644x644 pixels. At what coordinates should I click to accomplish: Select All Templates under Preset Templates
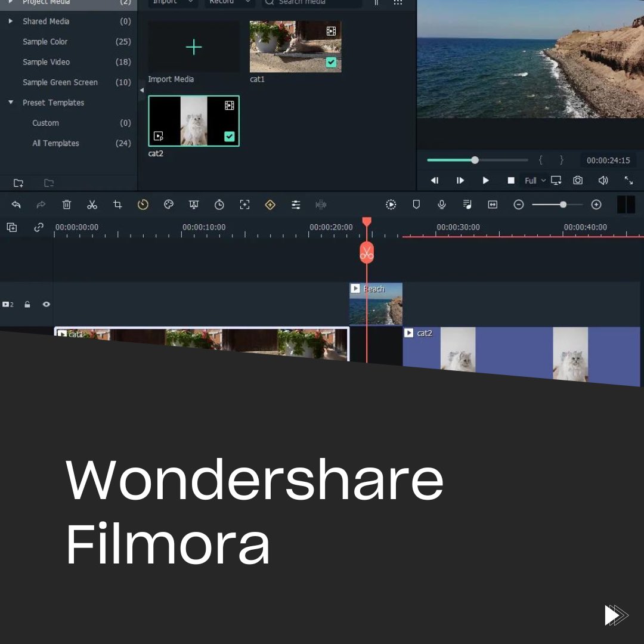pyautogui.click(x=55, y=143)
